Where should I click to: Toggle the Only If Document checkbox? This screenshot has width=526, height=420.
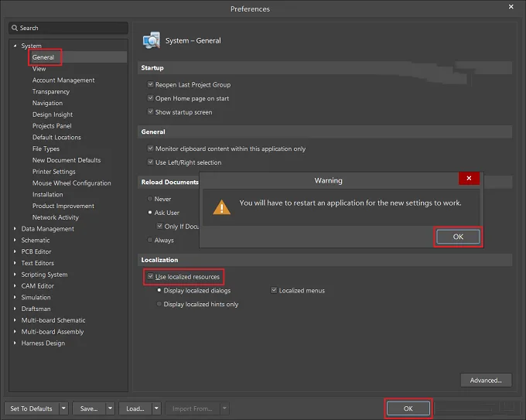pos(159,226)
